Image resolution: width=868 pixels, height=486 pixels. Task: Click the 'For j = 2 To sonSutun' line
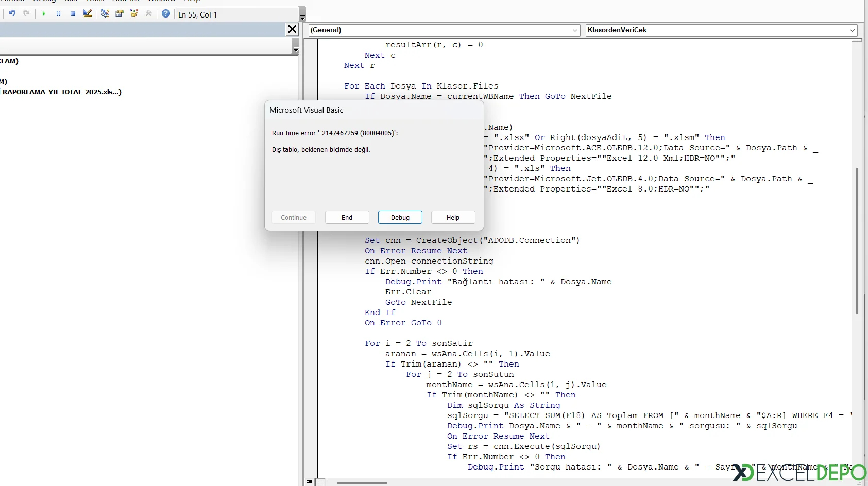(x=460, y=374)
